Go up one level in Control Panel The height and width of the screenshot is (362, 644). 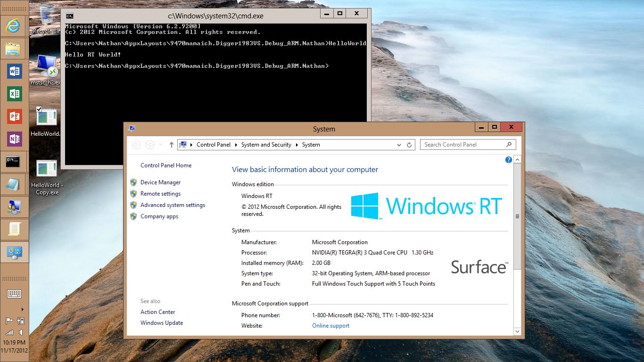click(171, 145)
